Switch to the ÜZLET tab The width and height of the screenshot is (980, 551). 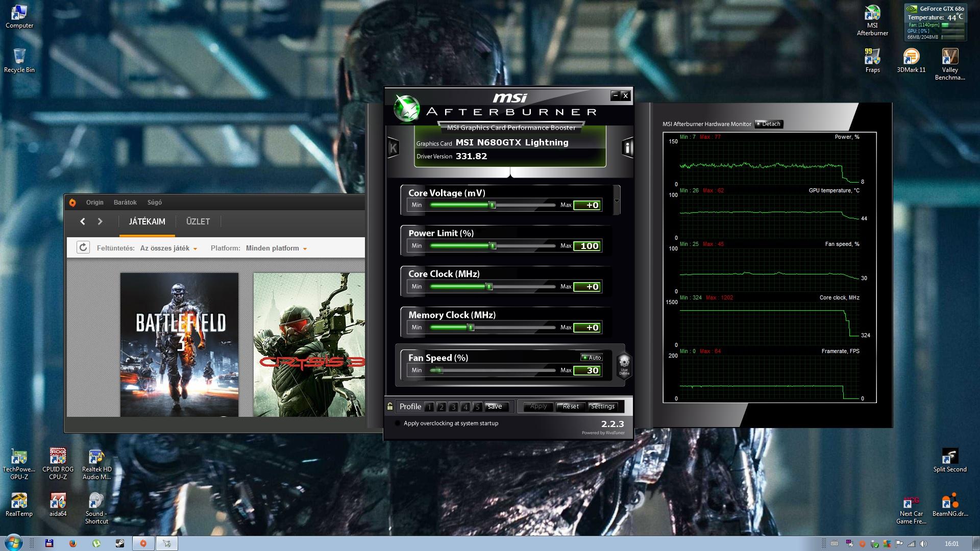pyautogui.click(x=198, y=221)
